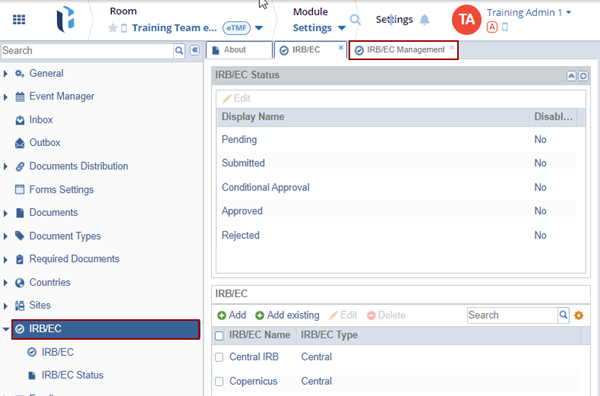Click the Inbox icon in the sidebar
Screen dimensions: 600x396
(x=20, y=120)
